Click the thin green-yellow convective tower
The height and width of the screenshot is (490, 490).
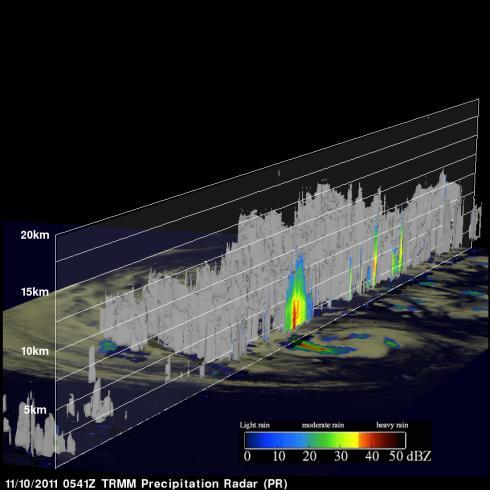point(375,256)
